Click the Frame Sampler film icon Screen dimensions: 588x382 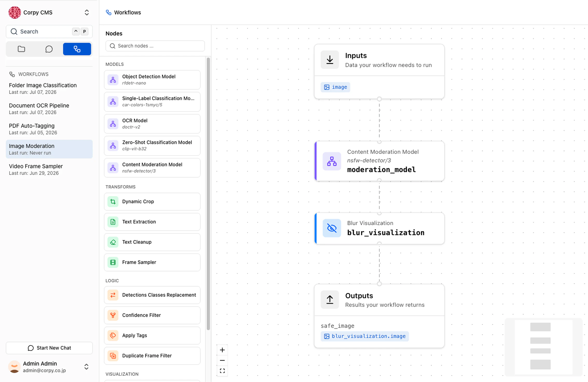(113, 262)
